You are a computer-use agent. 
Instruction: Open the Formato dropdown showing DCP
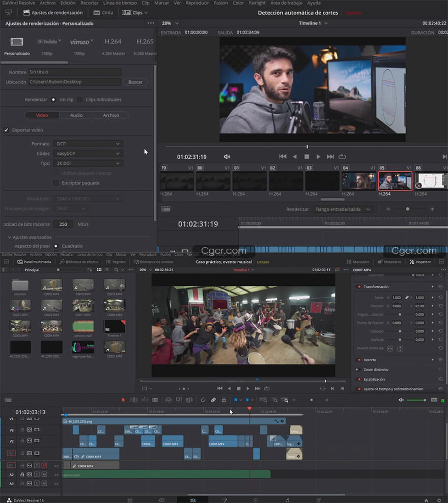(88, 144)
